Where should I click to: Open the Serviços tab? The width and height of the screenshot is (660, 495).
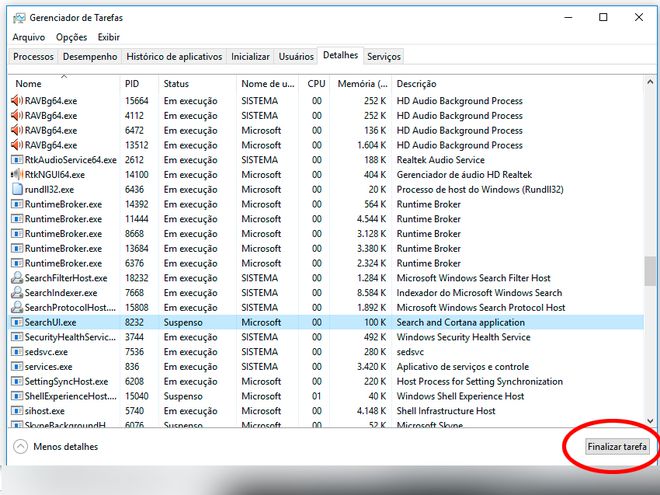coord(383,56)
